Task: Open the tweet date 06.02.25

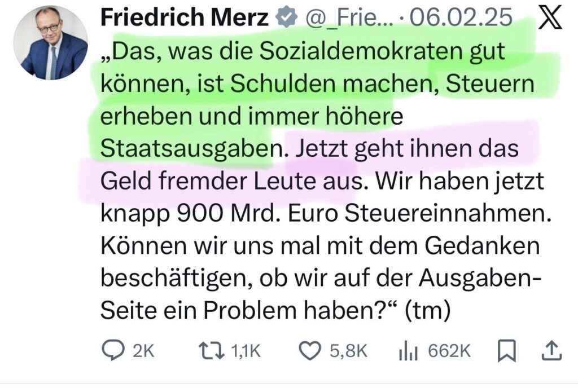Action: pos(461,19)
